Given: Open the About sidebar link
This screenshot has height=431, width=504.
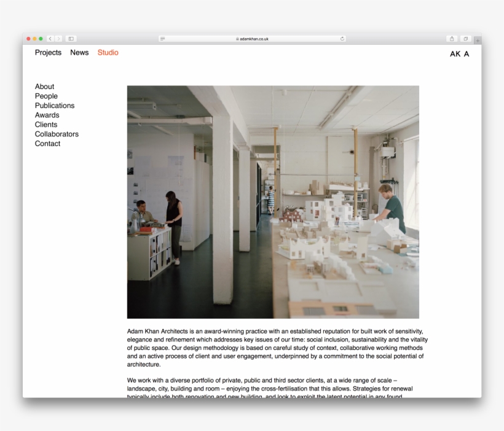Looking at the screenshot, I should [44, 87].
